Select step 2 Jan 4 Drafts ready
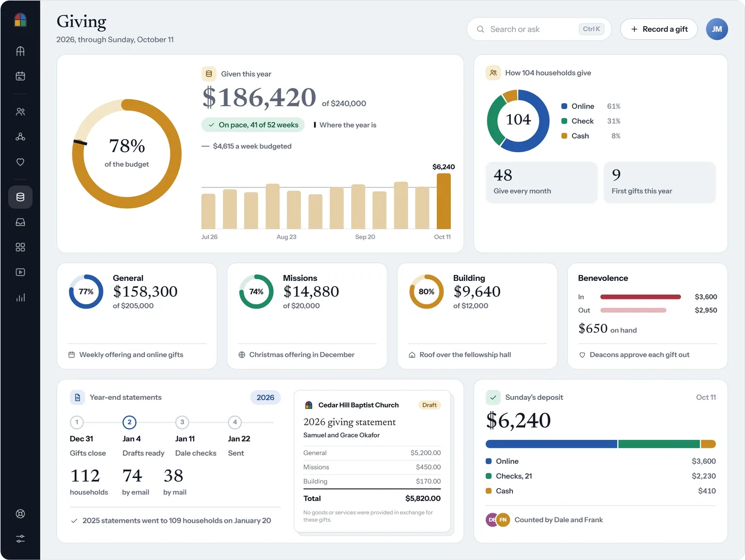This screenshot has width=745, height=560. pos(143,437)
